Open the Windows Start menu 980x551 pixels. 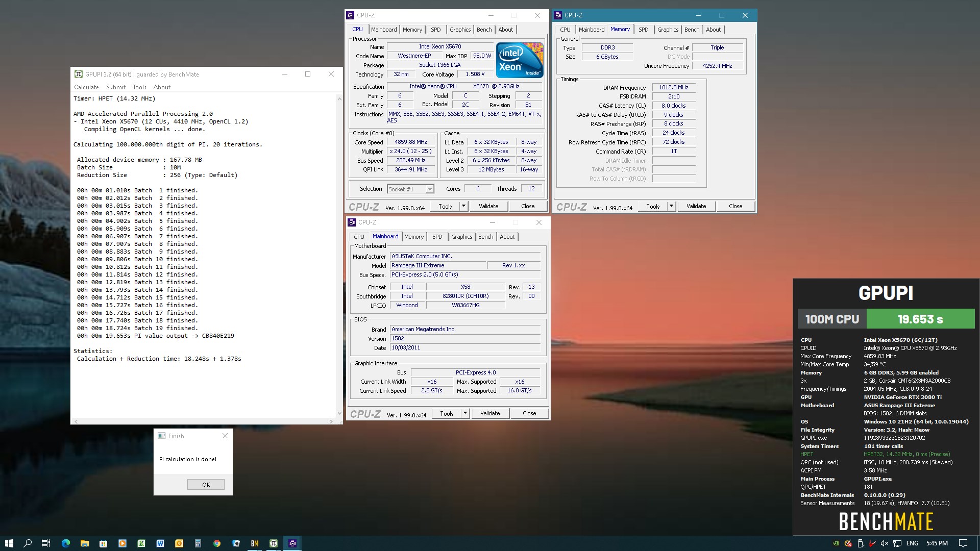pos(9,543)
